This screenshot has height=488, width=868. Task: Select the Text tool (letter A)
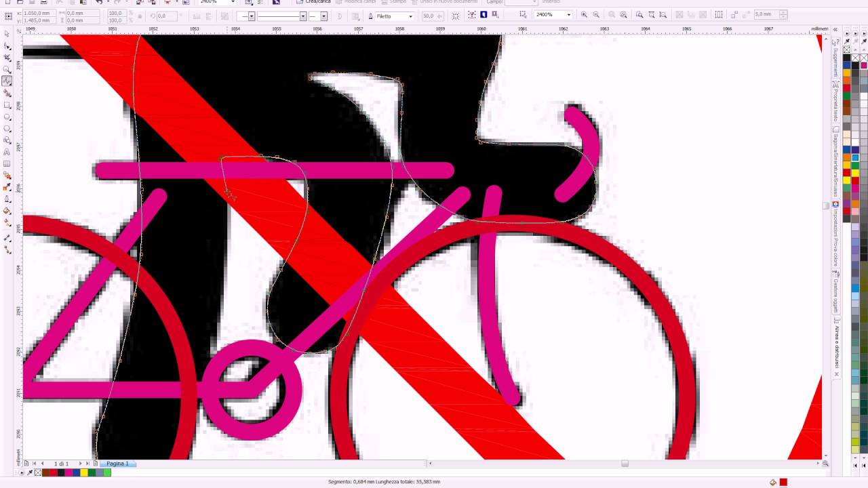(x=7, y=152)
